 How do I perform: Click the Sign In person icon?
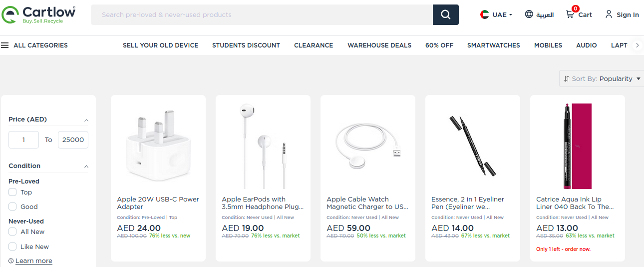[x=609, y=14]
